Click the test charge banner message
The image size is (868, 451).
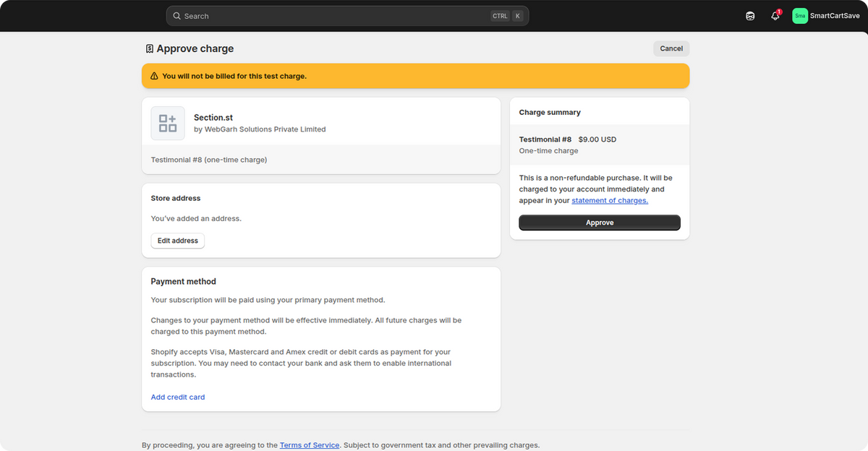(x=234, y=76)
